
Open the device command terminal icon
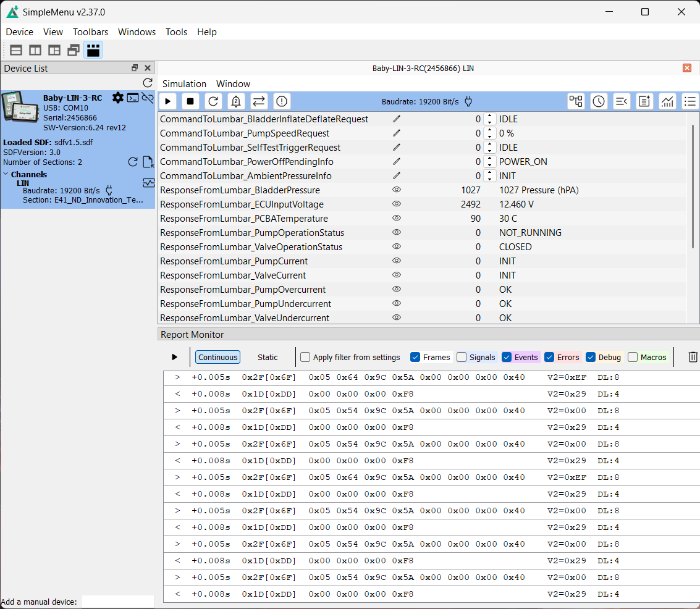coord(133,98)
